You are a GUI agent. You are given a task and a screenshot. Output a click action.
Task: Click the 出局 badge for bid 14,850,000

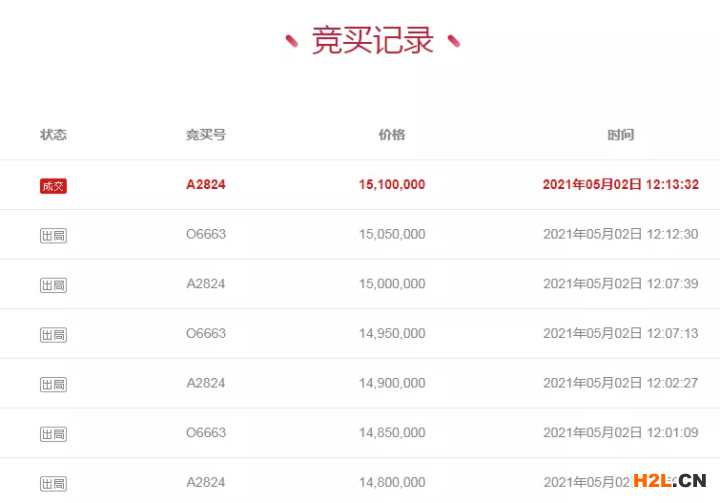(53, 434)
